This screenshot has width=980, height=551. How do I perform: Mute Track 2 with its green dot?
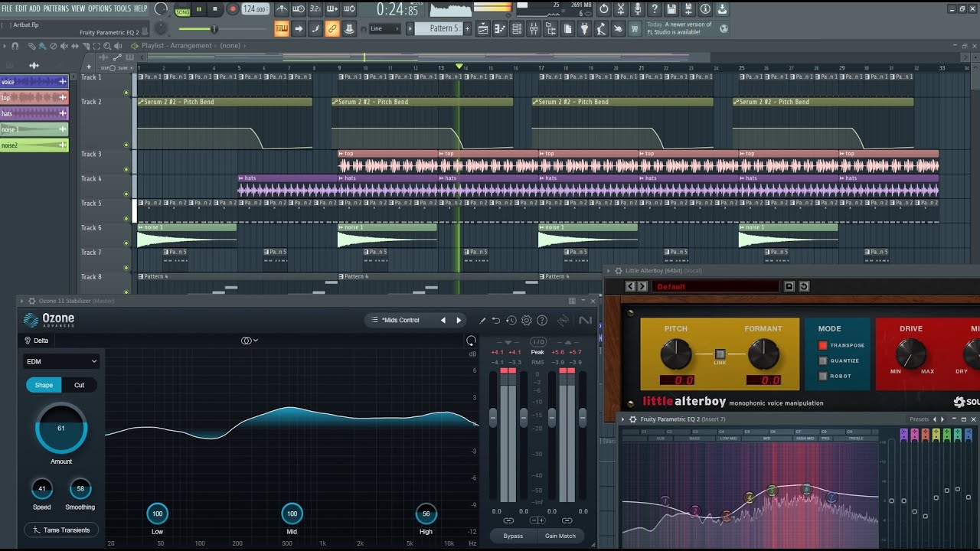(126, 144)
